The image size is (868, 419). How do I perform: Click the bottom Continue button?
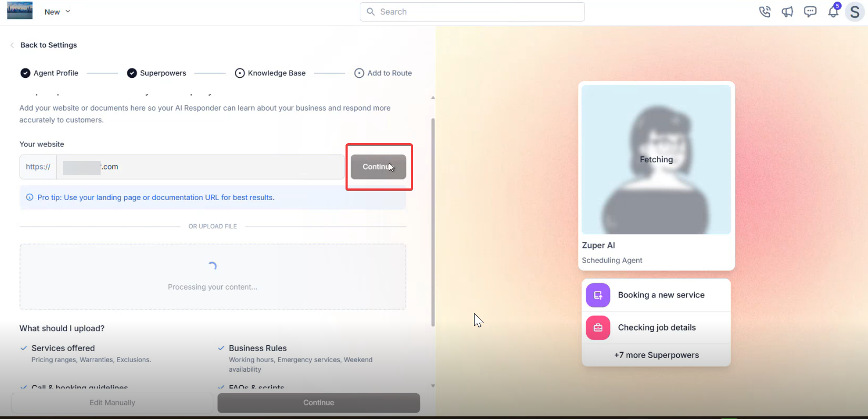(x=319, y=403)
